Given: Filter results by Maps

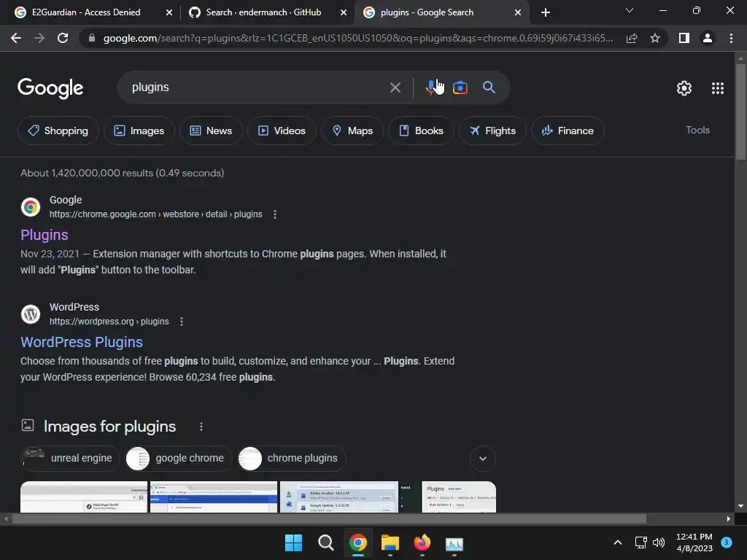Looking at the screenshot, I should (x=352, y=131).
